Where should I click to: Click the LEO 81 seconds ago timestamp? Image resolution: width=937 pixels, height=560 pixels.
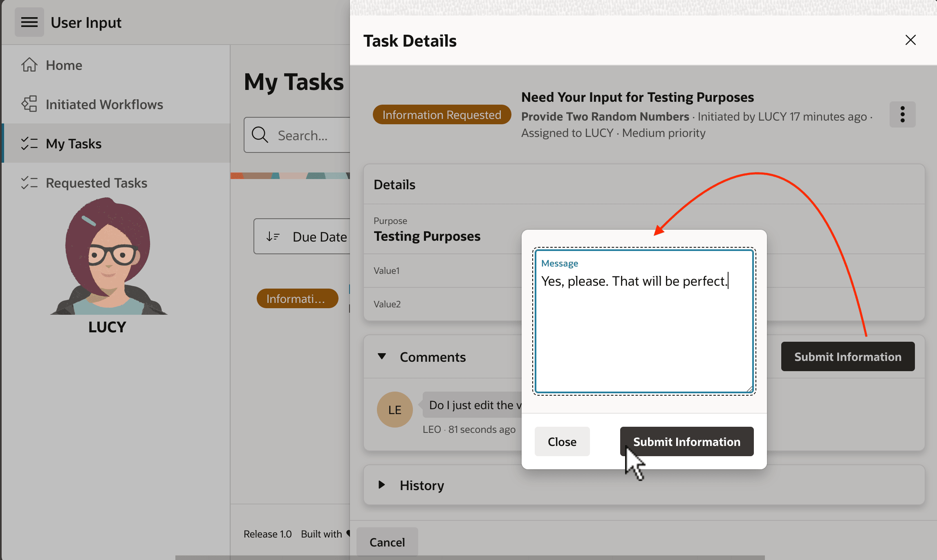tap(469, 429)
